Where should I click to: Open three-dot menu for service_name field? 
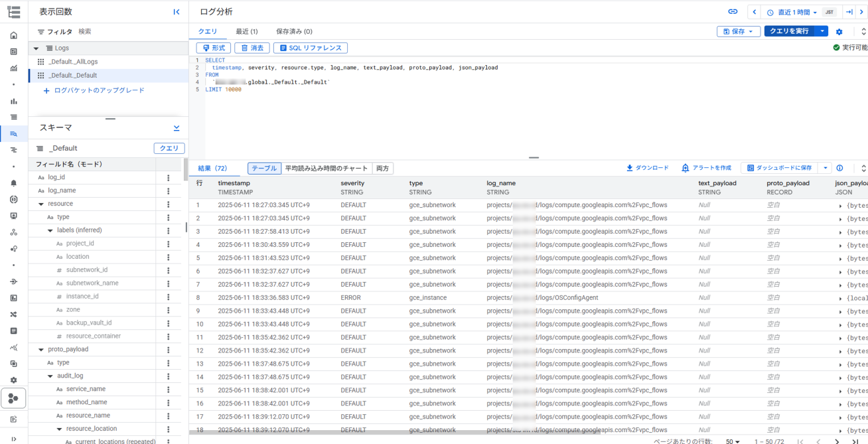[x=168, y=389]
